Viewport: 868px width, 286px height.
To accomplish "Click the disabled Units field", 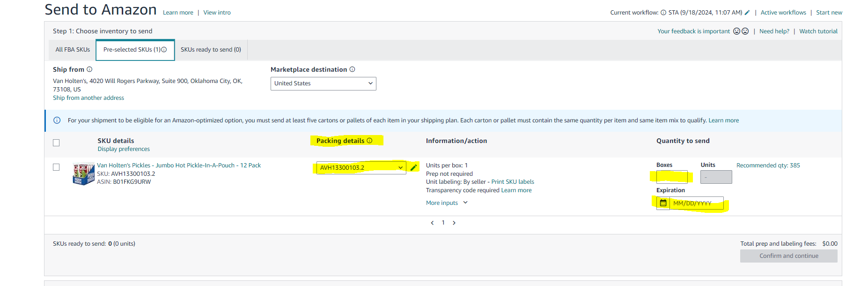I will (716, 177).
